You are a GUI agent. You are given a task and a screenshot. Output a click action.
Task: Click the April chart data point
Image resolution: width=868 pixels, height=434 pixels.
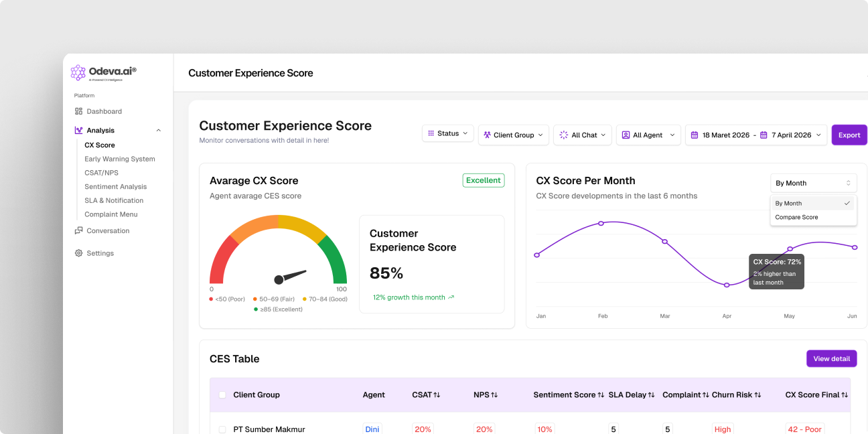click(727, 285)
